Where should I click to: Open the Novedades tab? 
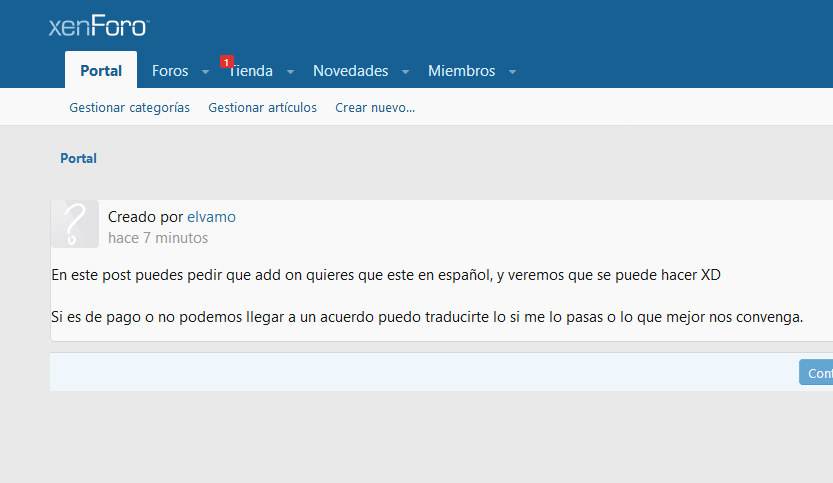pyautogui.click(x=350, y=71)
